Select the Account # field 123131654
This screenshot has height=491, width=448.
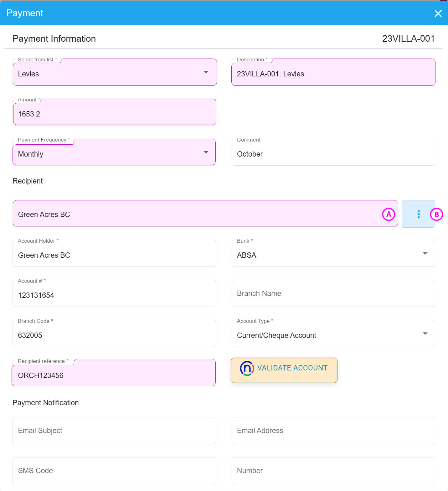[114, 293]
